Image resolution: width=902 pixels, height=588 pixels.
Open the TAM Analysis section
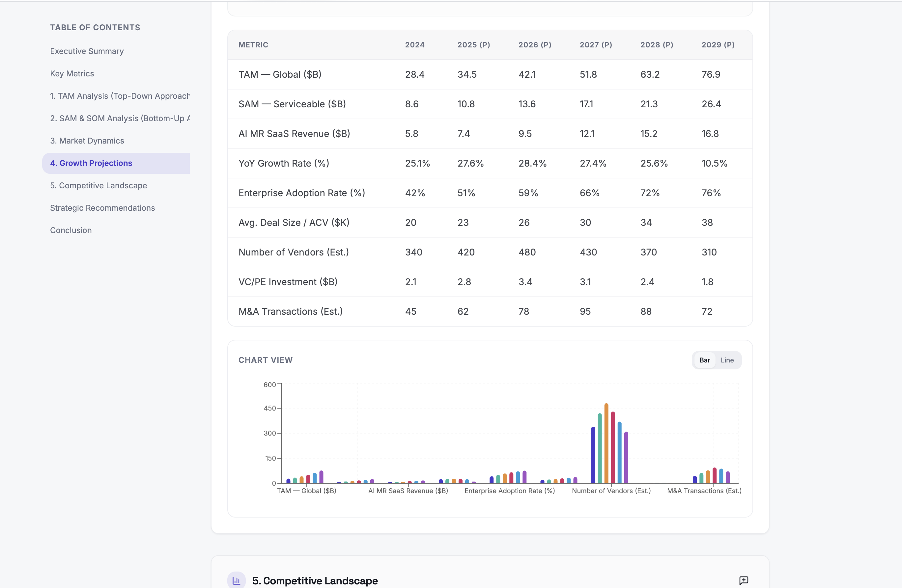tap(120, 96)
